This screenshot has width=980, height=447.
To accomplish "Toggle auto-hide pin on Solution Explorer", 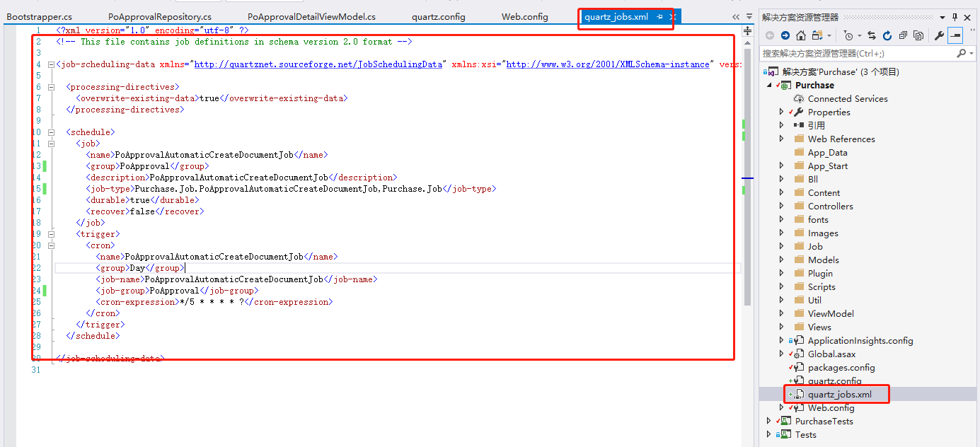I will 955,18.
